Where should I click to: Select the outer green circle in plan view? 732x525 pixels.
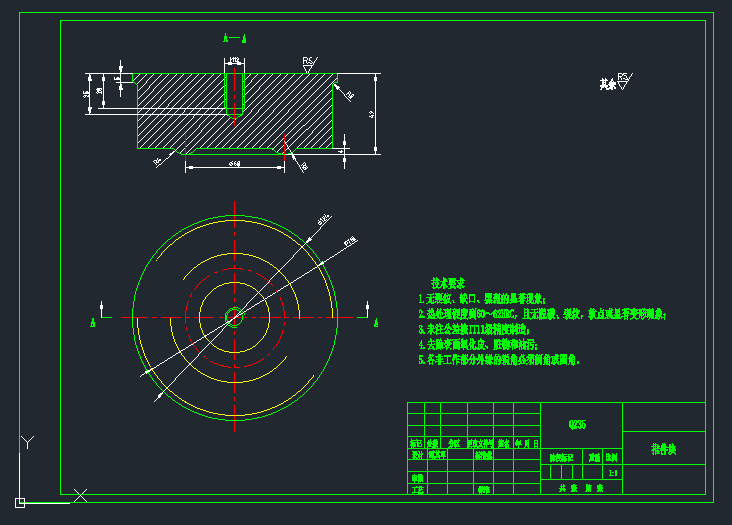(x=234, y=317)
